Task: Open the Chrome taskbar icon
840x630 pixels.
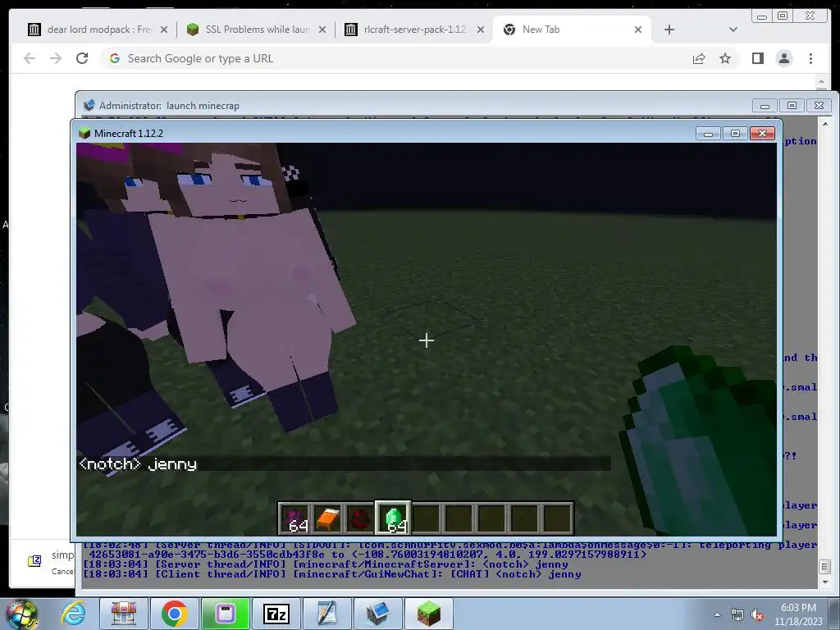Action: 174,614
